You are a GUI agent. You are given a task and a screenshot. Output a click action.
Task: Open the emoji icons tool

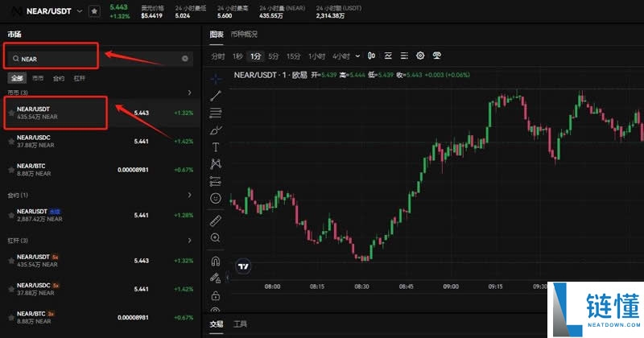(216, 198)
